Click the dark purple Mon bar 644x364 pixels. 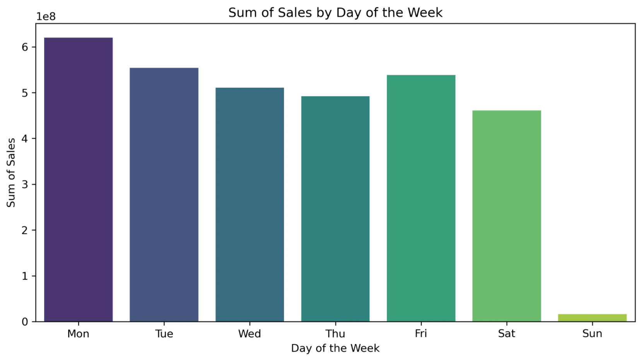pyautogui.click(x=79, y=179)
